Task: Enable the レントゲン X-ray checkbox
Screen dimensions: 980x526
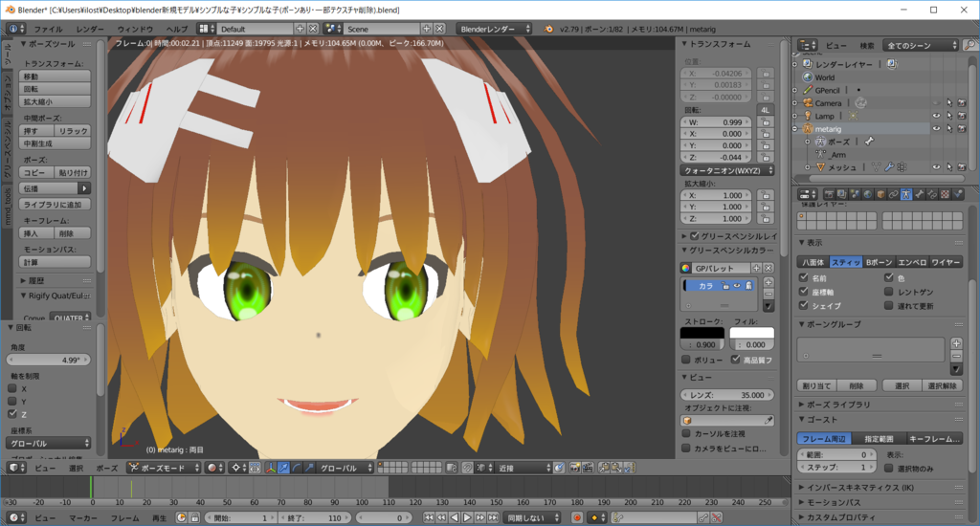Action: coord(889,292)
